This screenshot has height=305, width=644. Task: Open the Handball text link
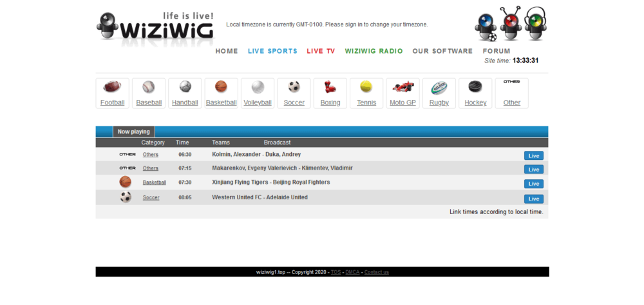185,103
